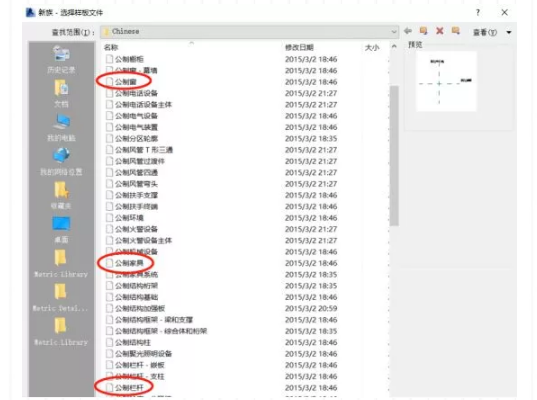Select the 公制风管弯头 template file
The width and height of the screenshot is (537, 400).
[132, 184]
